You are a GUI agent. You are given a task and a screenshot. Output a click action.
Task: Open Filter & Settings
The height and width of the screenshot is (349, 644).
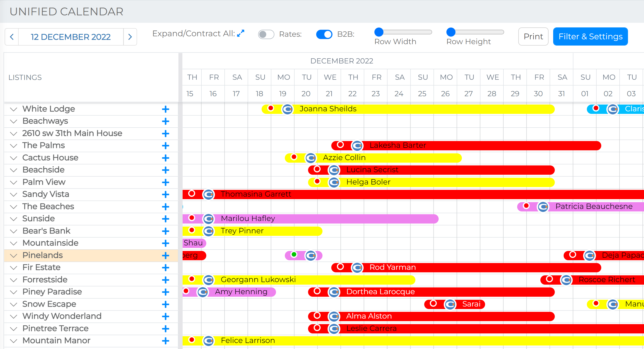tap(590, 36)
